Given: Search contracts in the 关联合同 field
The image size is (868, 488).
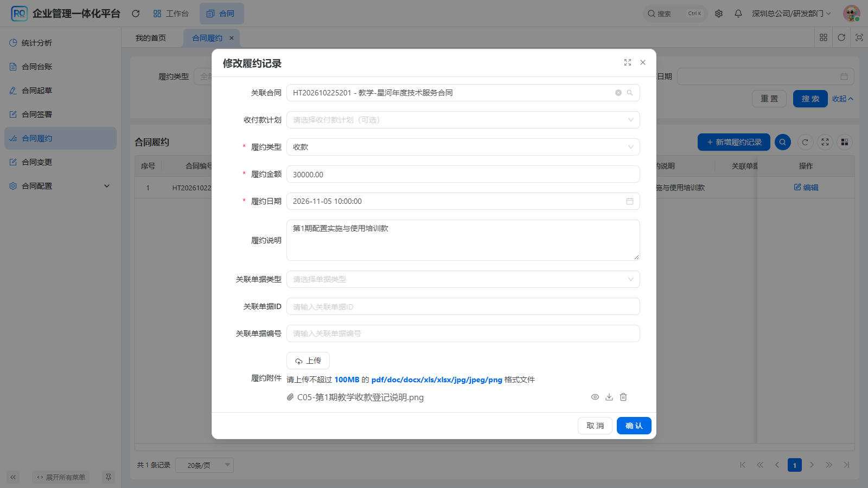Looking at the screenshot, I should 630,93.
